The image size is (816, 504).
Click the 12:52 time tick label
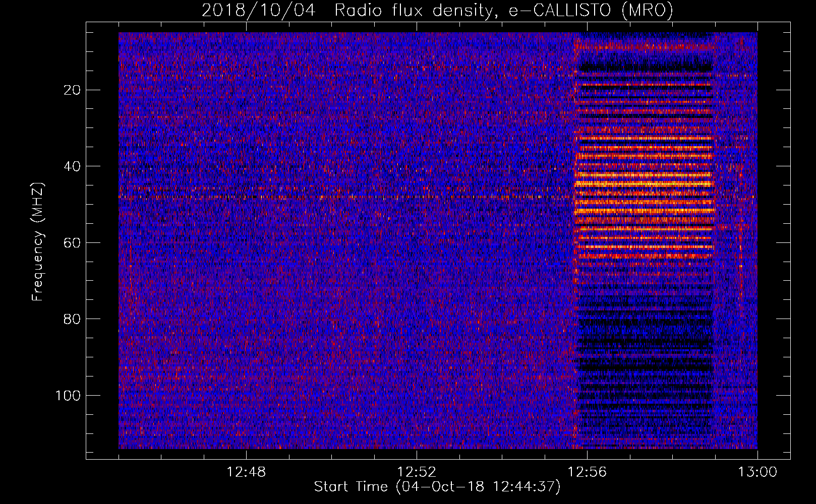[x=417, y=472]
